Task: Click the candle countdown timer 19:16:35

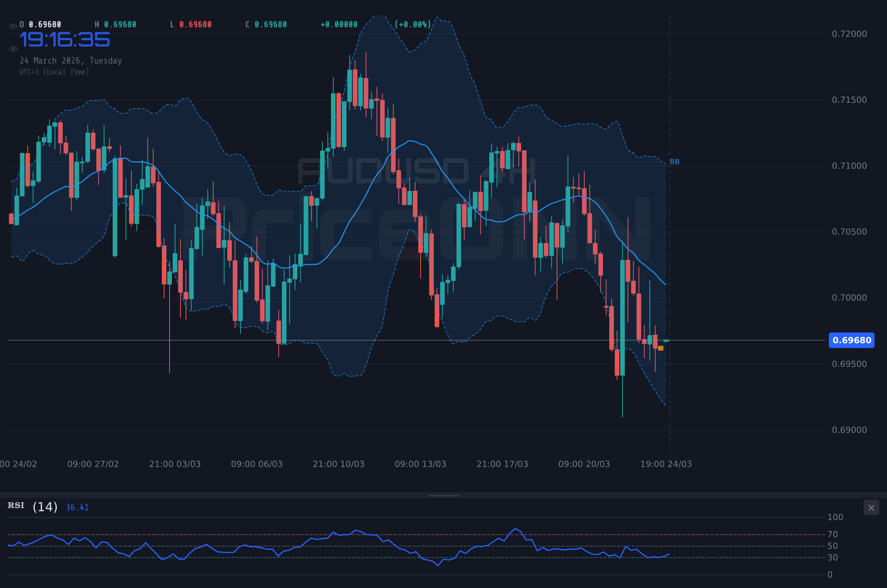Action: [65, 38]
